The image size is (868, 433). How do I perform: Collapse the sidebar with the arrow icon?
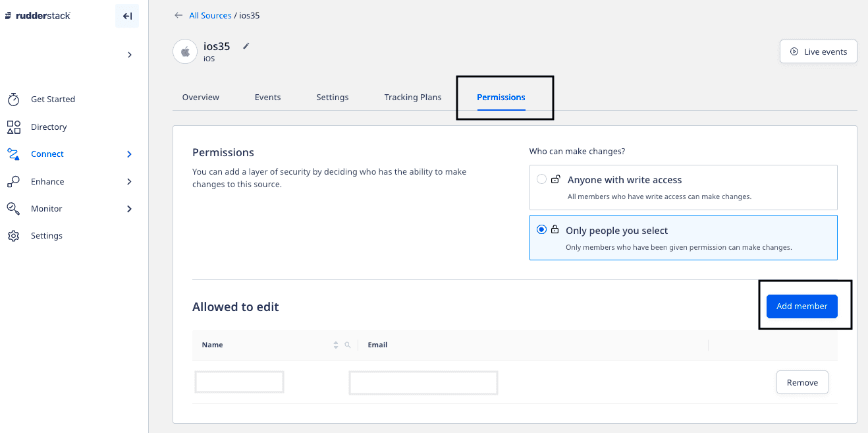127,16
